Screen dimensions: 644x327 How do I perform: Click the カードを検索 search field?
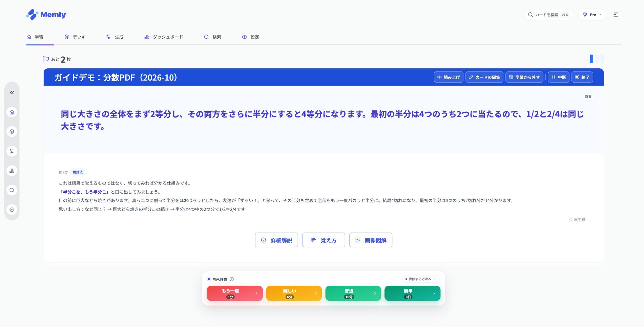pos(549,15)
